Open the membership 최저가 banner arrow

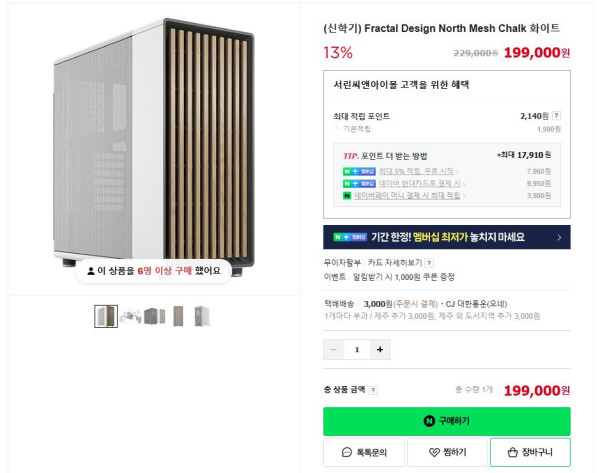pos(559,237)
